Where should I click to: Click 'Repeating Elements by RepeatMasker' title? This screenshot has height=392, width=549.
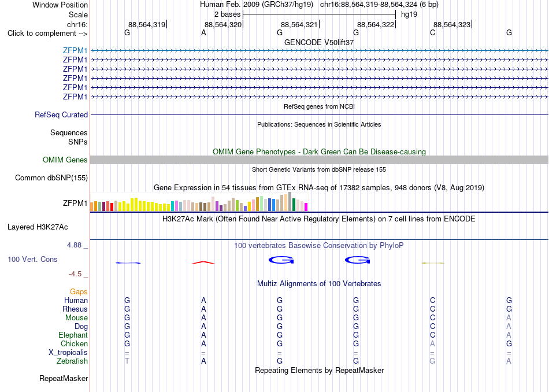coord(319,371)
